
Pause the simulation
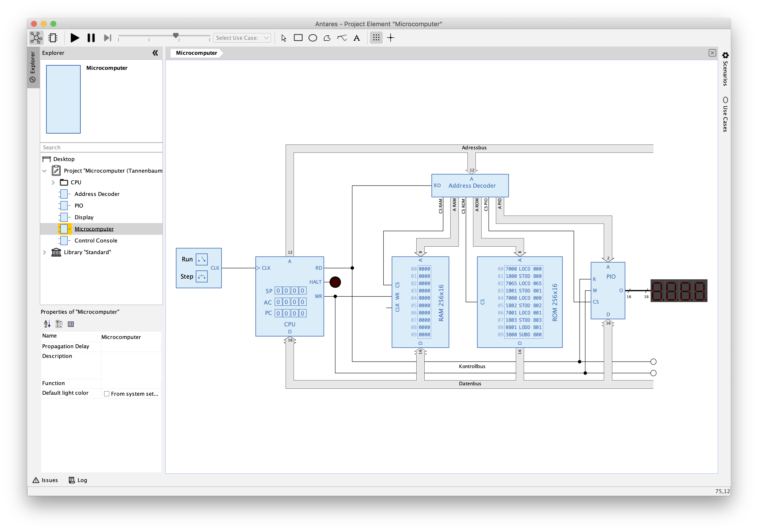pyautogui.click(x=91, y=38)
